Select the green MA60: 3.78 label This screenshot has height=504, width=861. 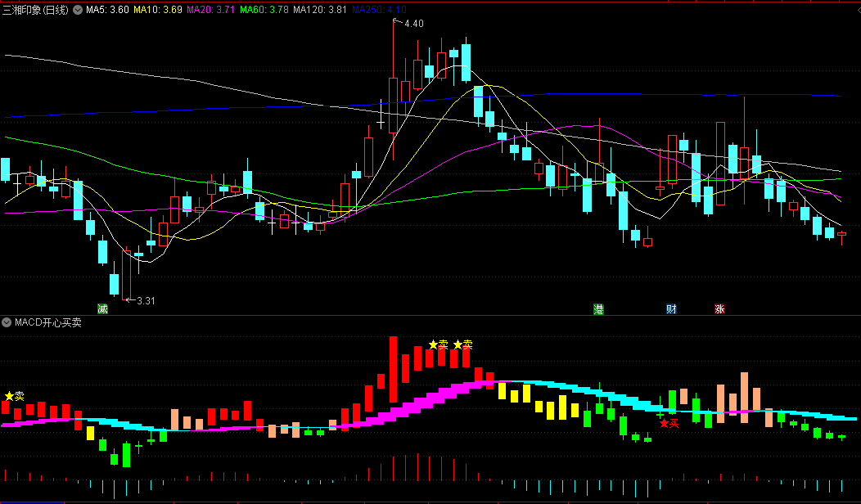pos(264,10)
